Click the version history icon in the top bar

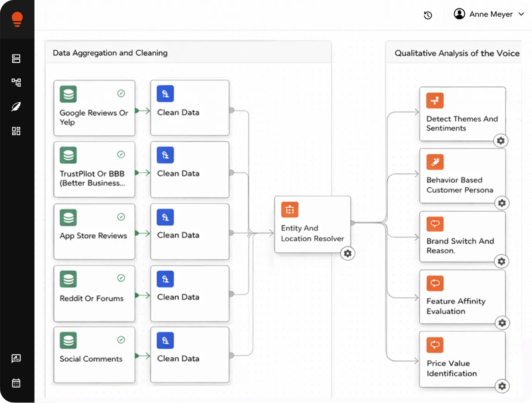pyautogui.click(x=428, y=15)
